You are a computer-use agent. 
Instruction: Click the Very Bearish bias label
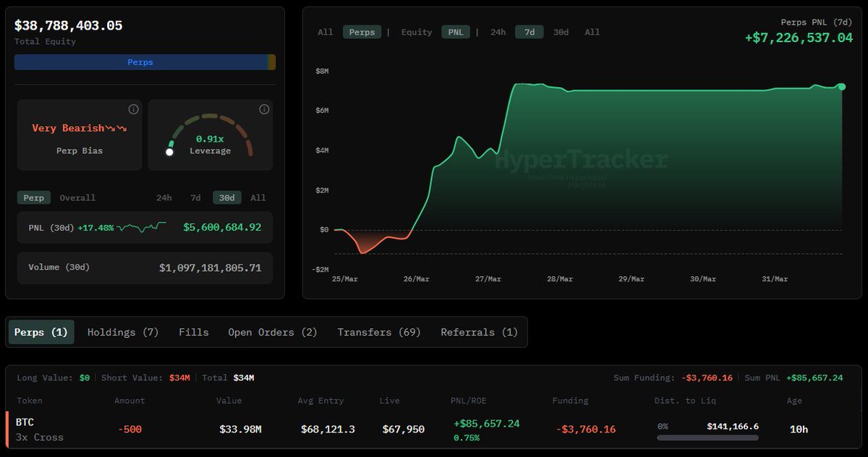pos(79,128)
